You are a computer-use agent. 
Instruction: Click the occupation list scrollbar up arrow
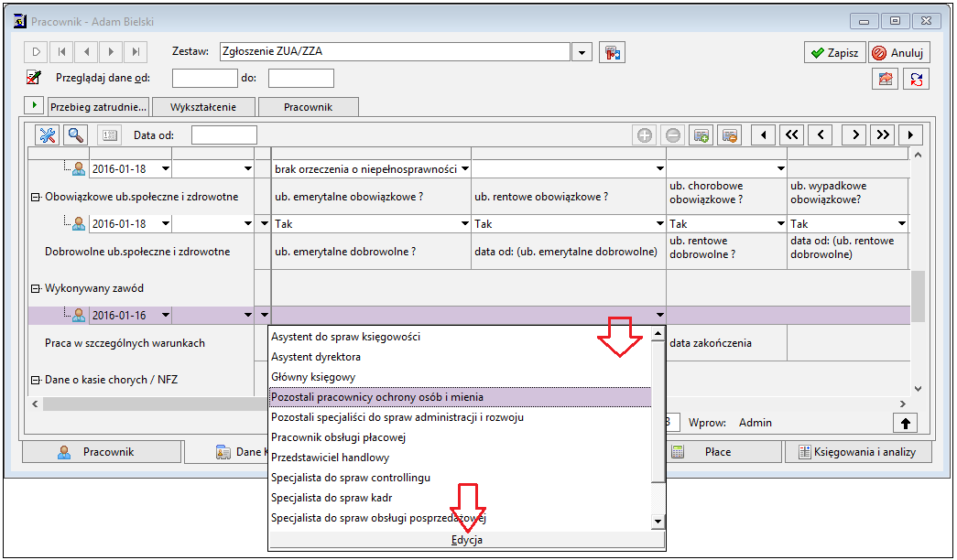(x=658, y=334)
